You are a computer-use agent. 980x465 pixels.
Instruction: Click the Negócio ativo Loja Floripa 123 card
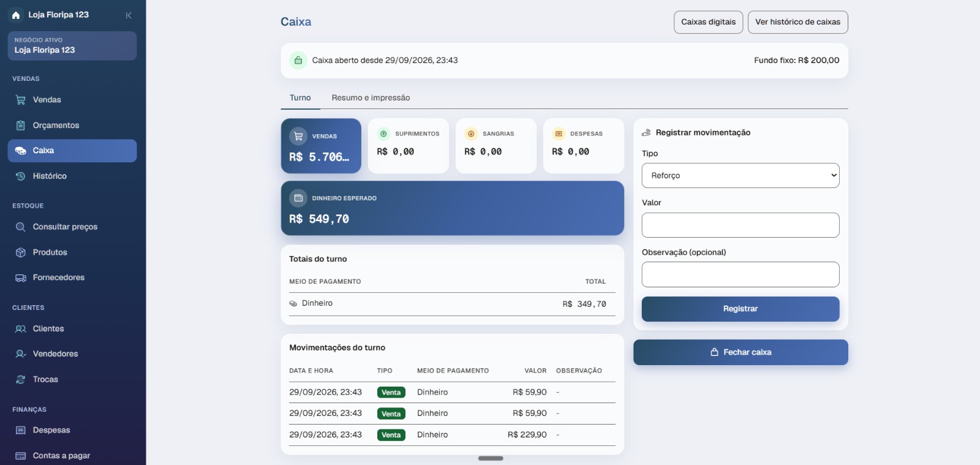72,46
